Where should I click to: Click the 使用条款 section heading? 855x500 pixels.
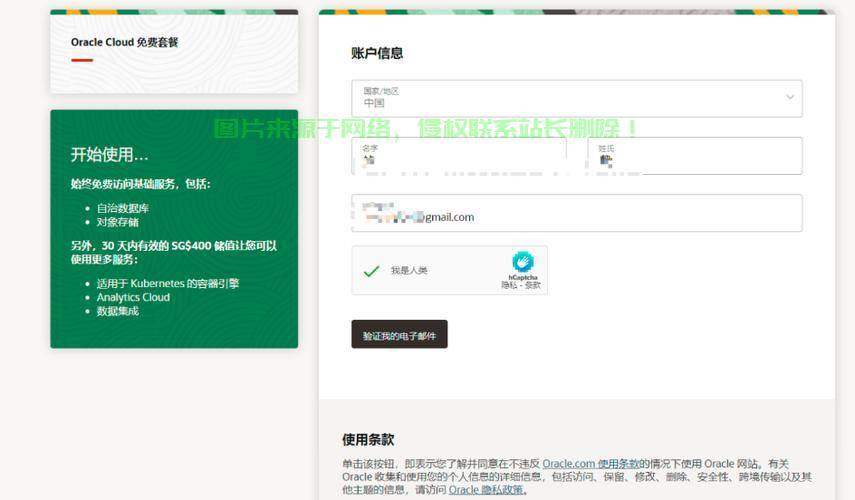pos(368,439)
